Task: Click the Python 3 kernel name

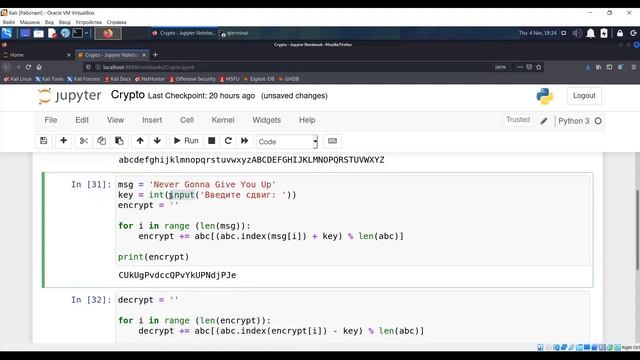Action: (573, 121)
